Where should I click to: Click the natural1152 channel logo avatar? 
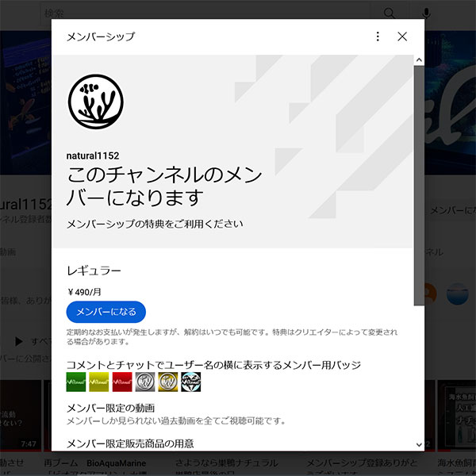96,102
